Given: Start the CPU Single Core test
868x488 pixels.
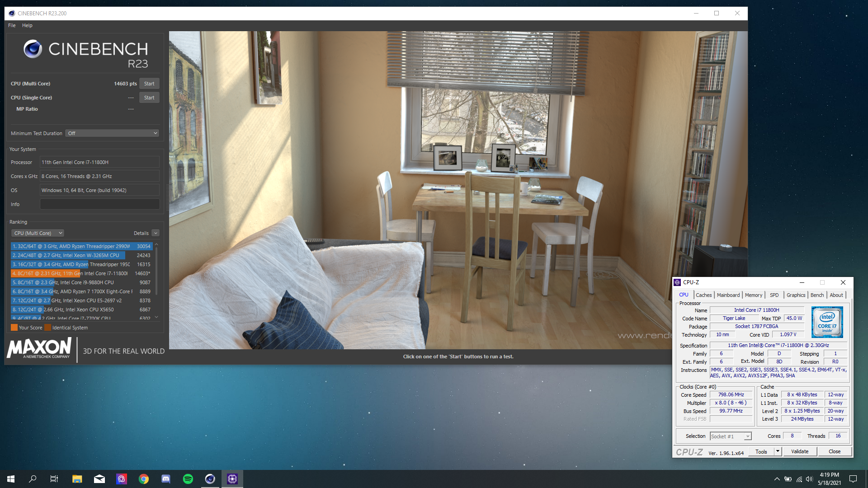Looking at the screenshot, I should [x=149, y=98].
